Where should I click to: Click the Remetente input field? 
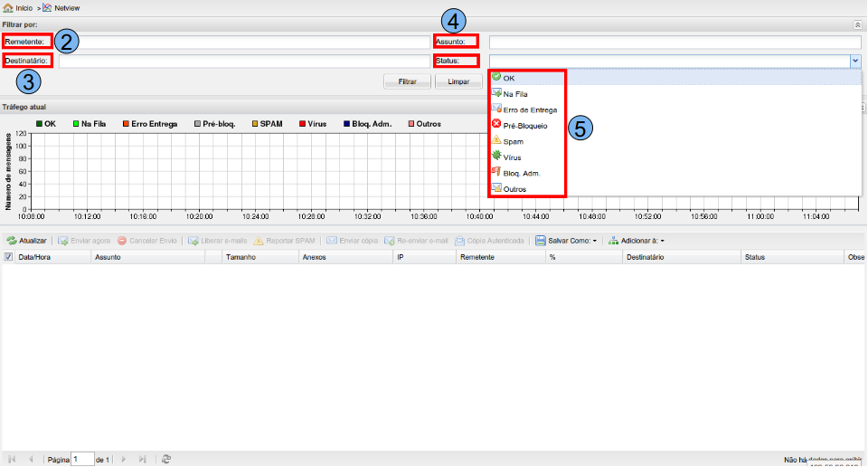244,42
